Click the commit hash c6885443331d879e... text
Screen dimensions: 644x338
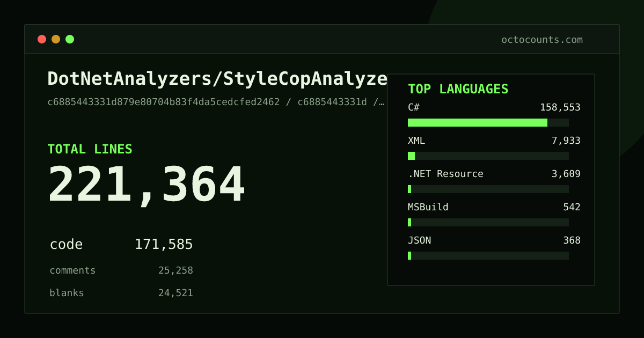(x=216, y=102)
